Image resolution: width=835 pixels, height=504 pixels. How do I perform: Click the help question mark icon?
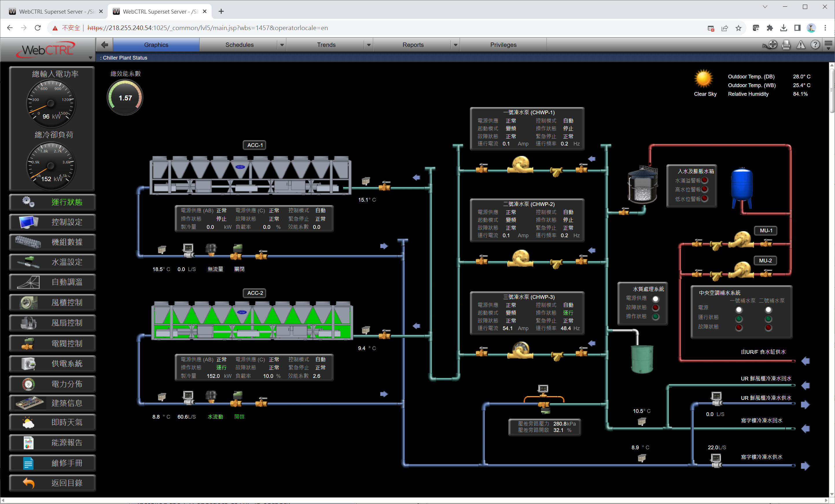point(815,45)
